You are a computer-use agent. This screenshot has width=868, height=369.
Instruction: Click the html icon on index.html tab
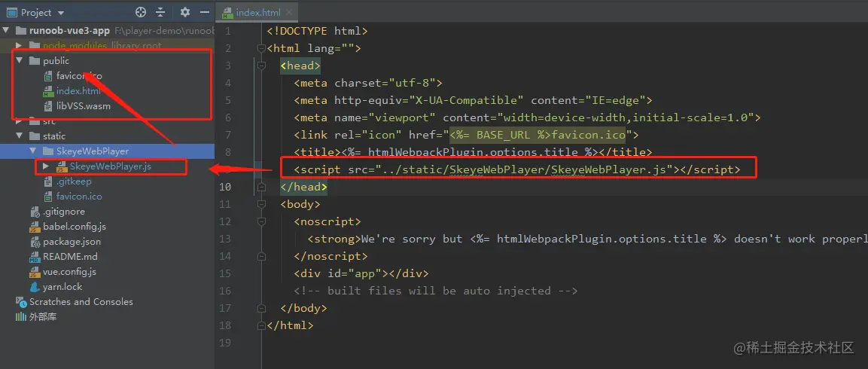pos(227,13)
